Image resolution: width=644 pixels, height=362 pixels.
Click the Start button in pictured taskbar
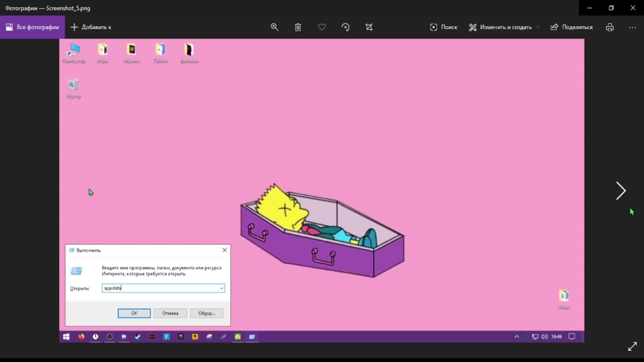pyautogui.click(x=66, y=337)
